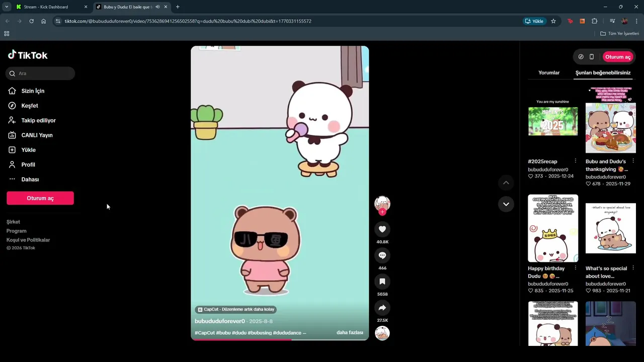Click the TikTok coin icon in header

tap(581, 57)
